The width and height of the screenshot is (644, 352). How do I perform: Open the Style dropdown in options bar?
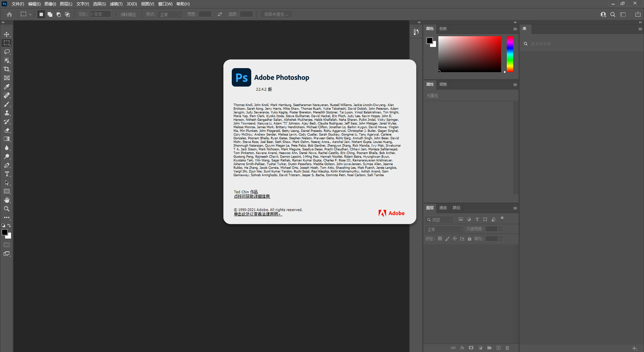pyautogui.click(x=170, y=14)
